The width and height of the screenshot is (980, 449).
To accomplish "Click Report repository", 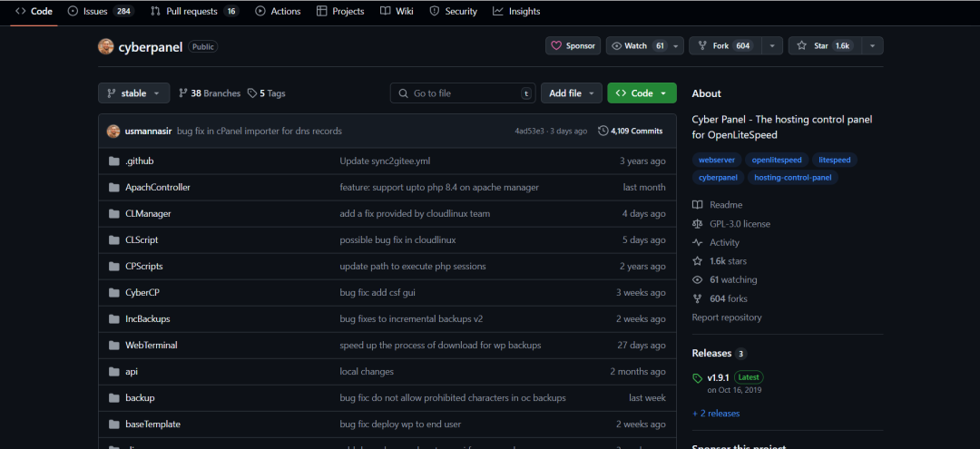I will [x=727, y=317].
